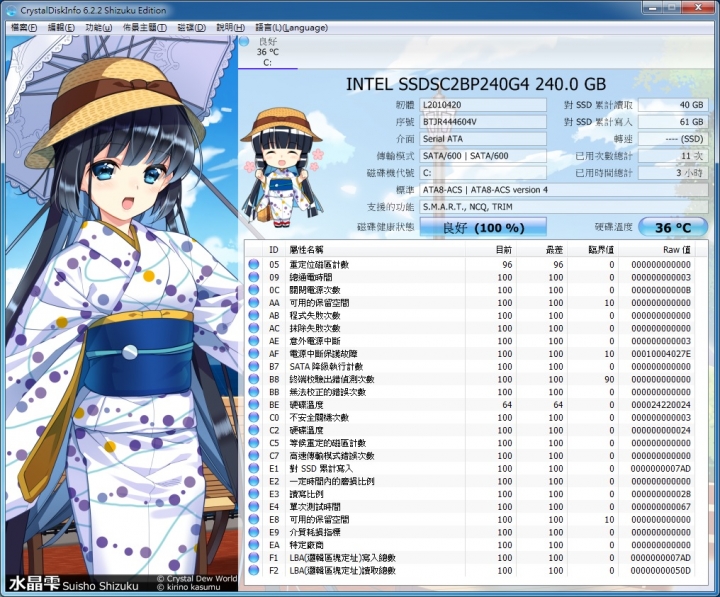Open the 功能(u) menu
Screen dimensions: 720x597
(99, 28)
